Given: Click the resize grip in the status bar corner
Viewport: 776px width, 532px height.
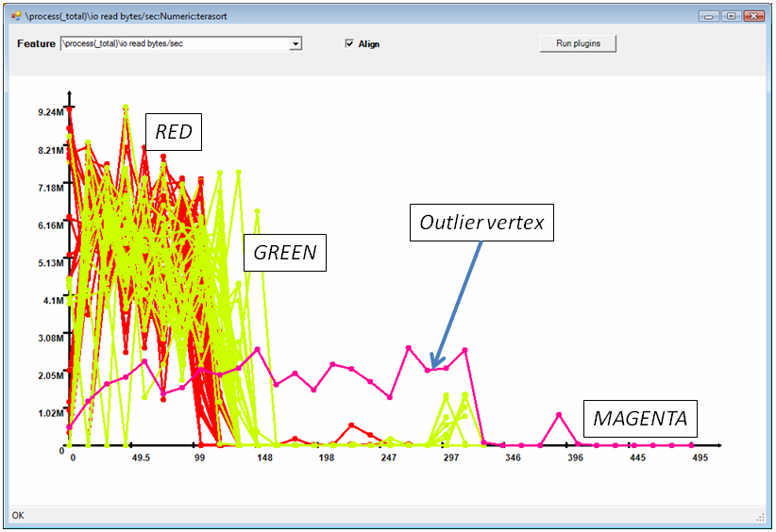Looking at the screenshot, I should pos(760,517).
